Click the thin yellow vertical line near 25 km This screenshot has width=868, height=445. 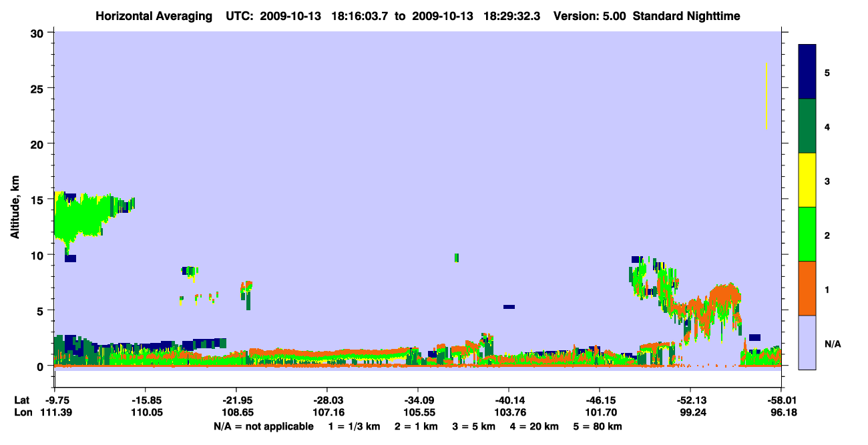(767, 96)
